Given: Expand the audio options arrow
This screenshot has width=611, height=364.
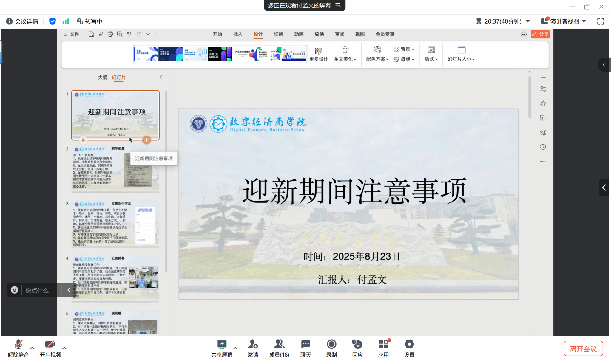Looking at the screenshot, I should [x=32, y=348].
